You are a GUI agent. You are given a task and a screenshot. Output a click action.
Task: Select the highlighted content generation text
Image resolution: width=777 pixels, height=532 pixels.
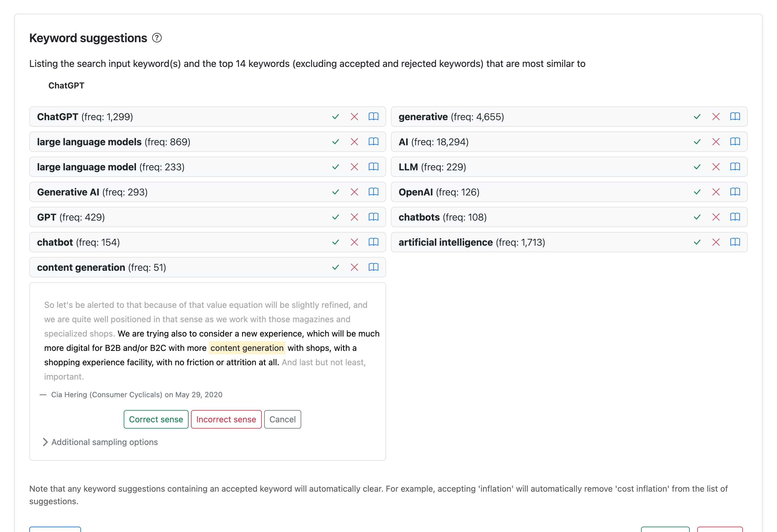click(x=247, y=348)
